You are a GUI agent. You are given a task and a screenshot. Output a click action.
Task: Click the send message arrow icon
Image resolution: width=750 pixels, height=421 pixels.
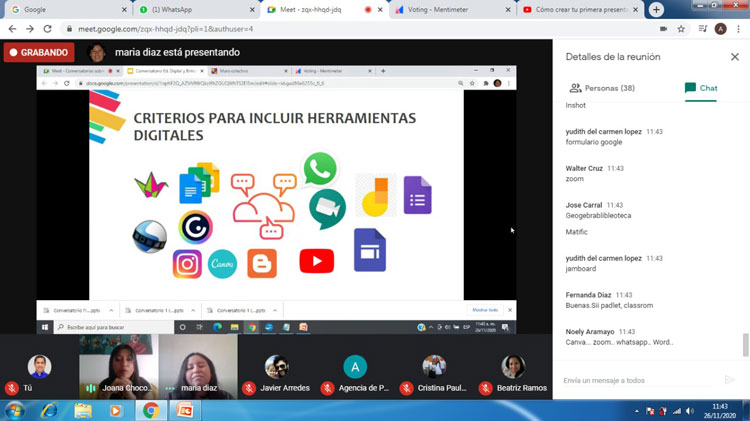729,380
